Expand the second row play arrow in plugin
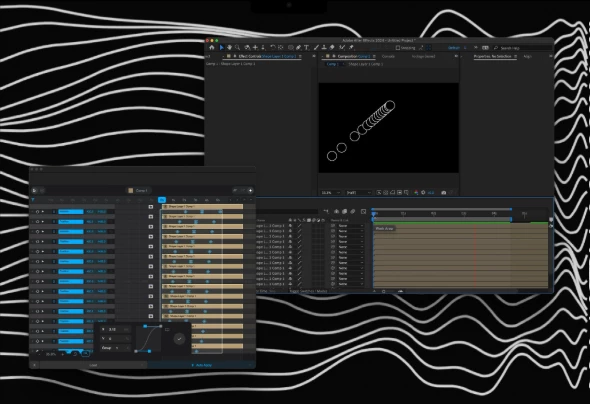Viewport: 590px width, 404px height. (43, 222)
